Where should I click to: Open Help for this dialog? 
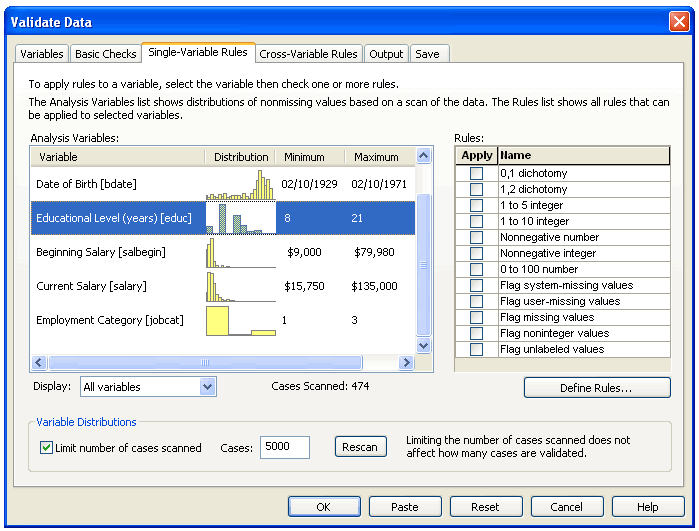(x=648, y=507)
